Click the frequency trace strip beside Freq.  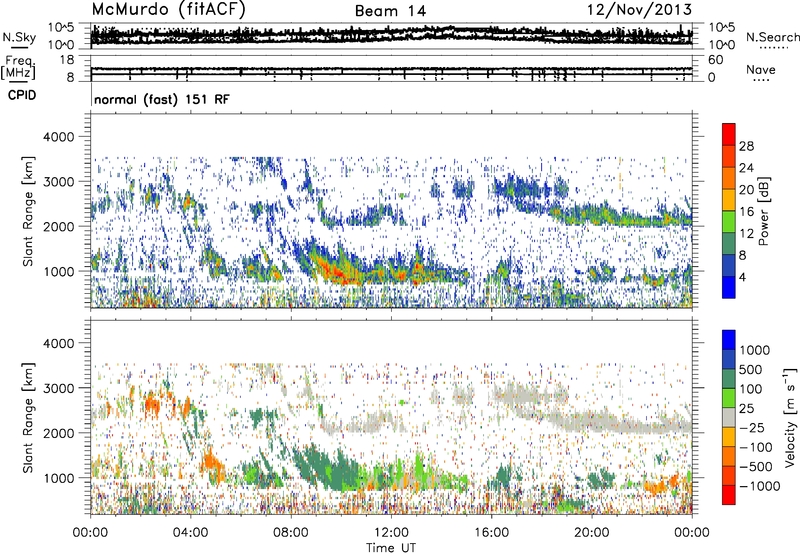click(391, 68)
